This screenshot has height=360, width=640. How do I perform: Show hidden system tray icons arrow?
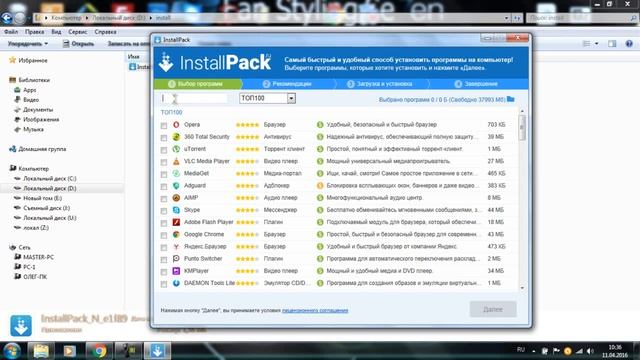[x=533, y=351]
